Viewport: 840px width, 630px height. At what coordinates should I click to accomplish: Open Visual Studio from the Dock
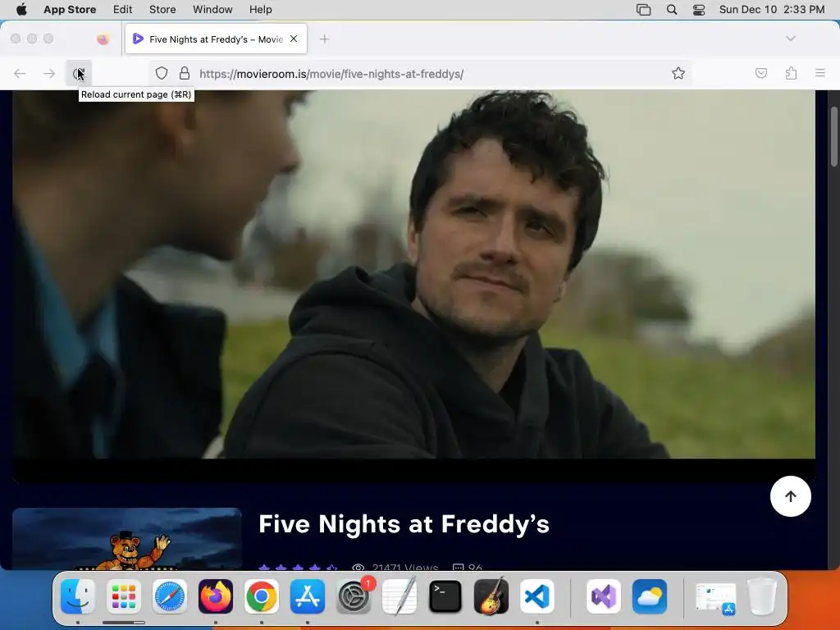[604, 596]
